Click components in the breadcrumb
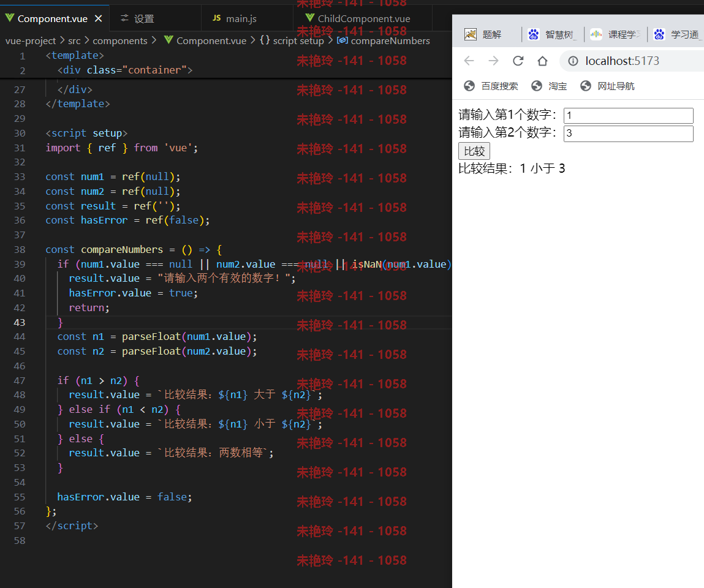704x588 pixels. pyautogui.click(x=120, y=41)
